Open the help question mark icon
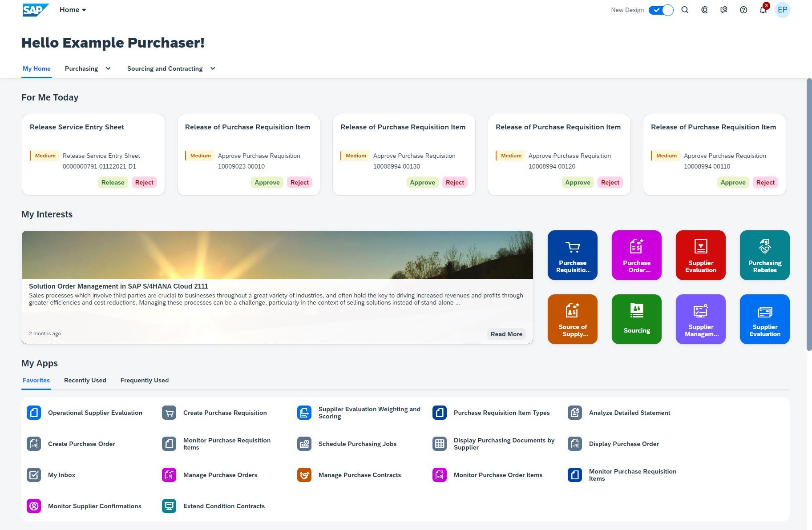812x530 pixels. [743, 10]
